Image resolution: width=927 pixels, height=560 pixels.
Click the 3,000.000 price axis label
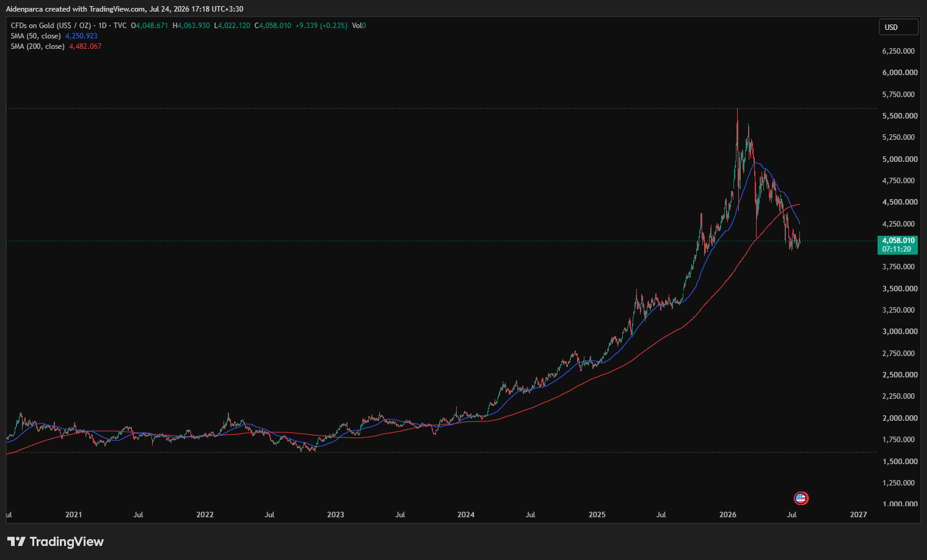900,332
